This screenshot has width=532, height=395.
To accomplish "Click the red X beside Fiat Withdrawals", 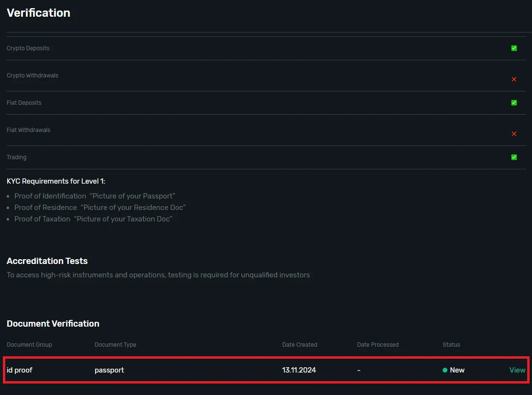I will pyautogui.click(x=514, y=134).
